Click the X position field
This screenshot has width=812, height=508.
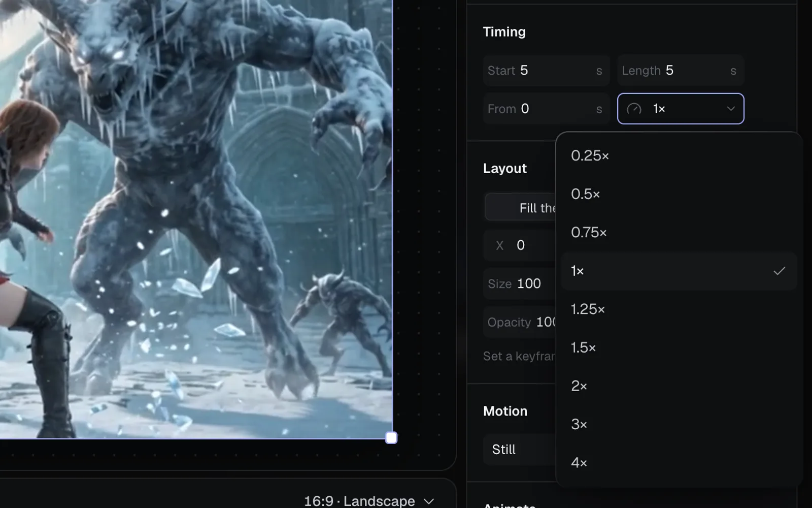520,245
